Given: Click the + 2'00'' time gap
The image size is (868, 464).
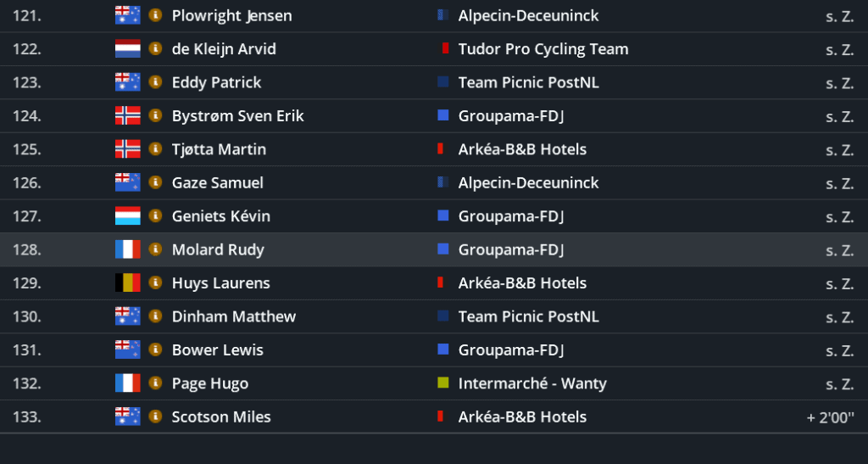Looking at the screenshot, I should coord(830,416).
